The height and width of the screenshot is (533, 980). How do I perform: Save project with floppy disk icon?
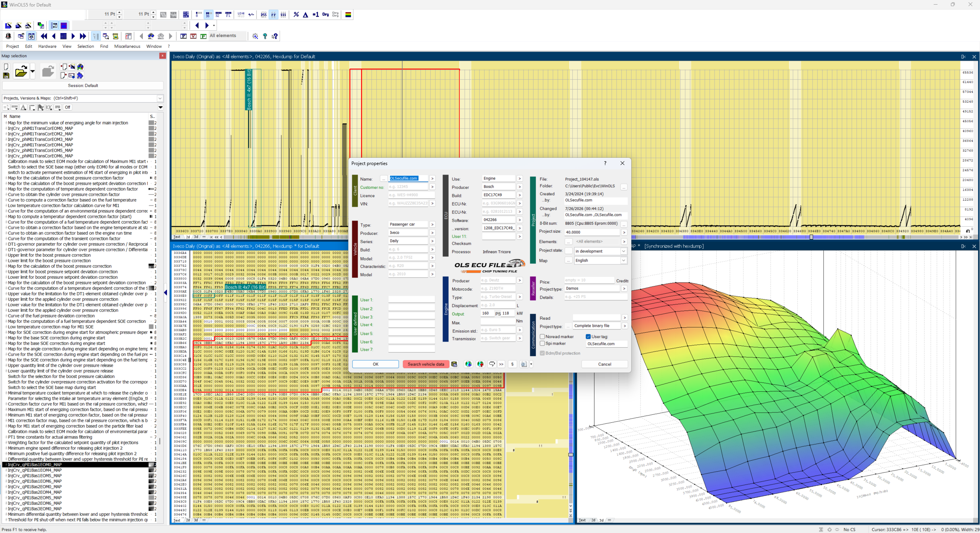click(x=6, y=75)
